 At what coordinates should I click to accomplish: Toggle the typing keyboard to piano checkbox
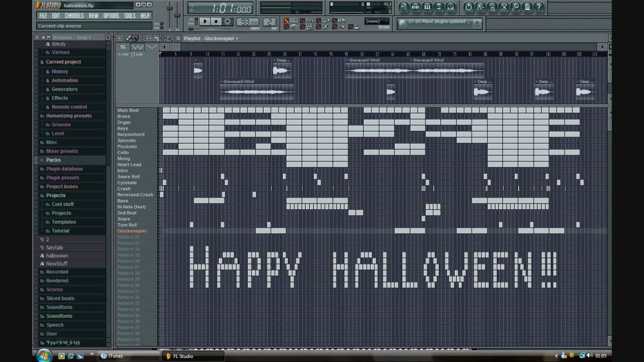point(286,21)
